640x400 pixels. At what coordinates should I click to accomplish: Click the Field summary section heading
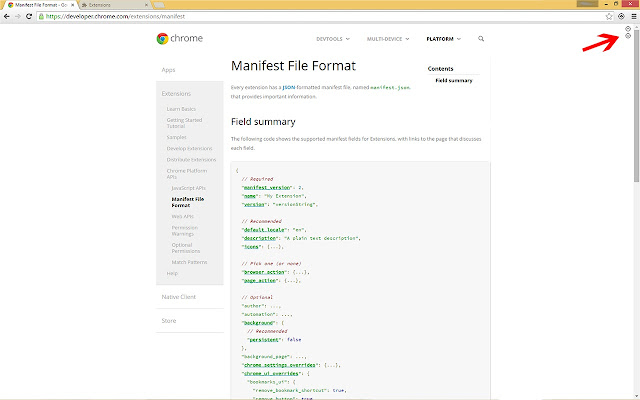coord(263,122)
